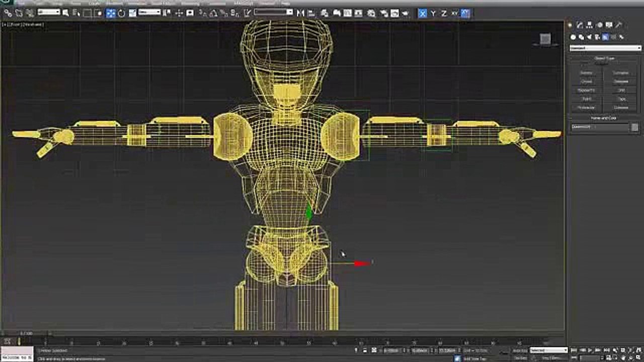Screen dimensions: 644x362
Task: Activate the Select and Scale tool
Action: [x=132, y=13]
